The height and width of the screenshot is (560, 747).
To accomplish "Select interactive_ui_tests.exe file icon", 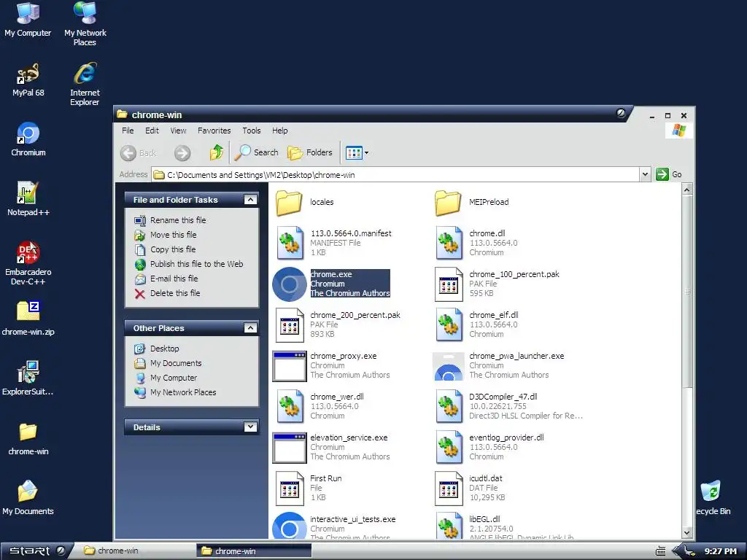I will pos(289,525).
